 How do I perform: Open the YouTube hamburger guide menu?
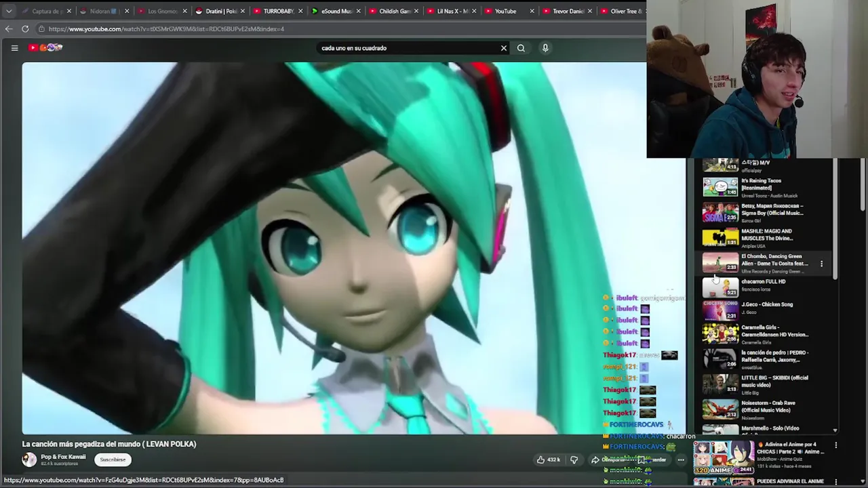[x=14, y=48]
